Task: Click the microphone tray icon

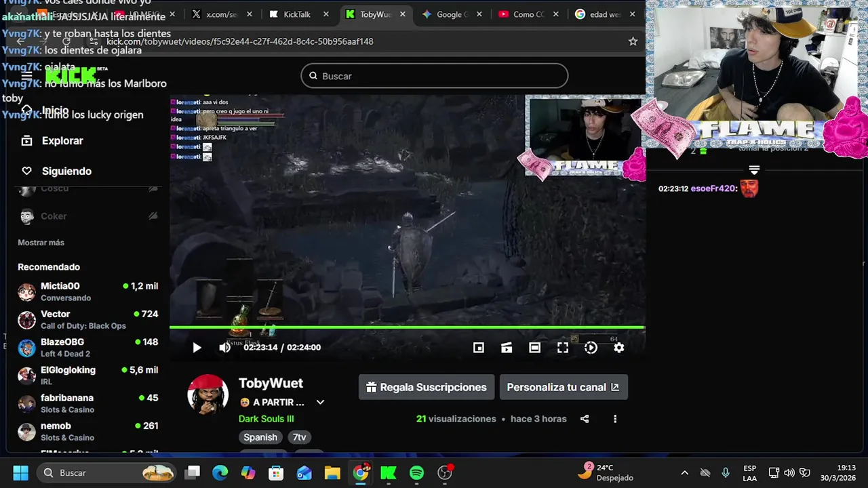Action: [x=726, y=472]
